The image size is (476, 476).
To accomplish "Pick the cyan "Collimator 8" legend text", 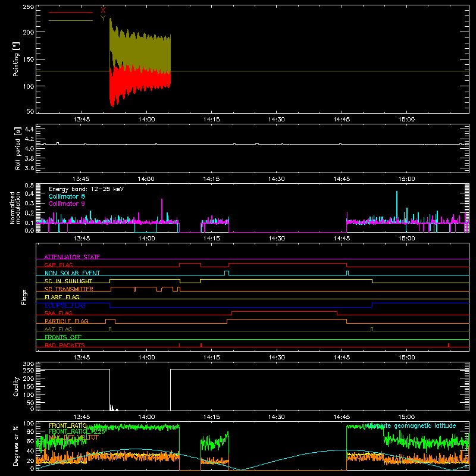I will pyautogui.click(x=67, y=196).
